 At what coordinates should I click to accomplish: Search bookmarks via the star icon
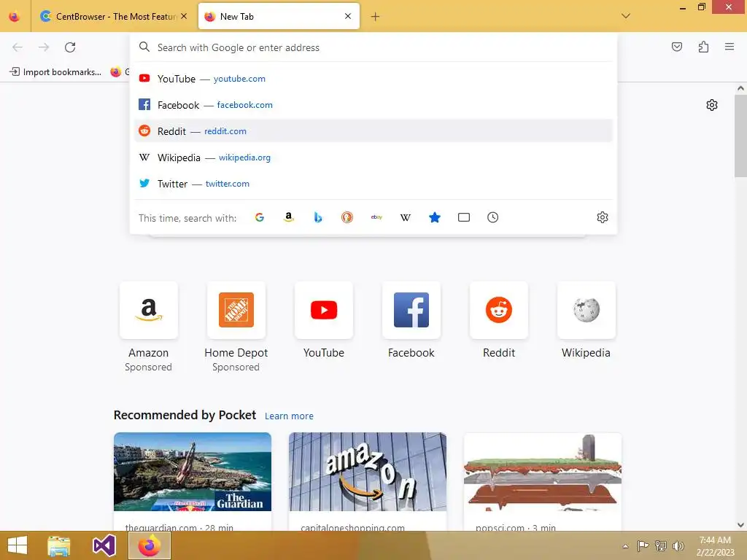435,217
